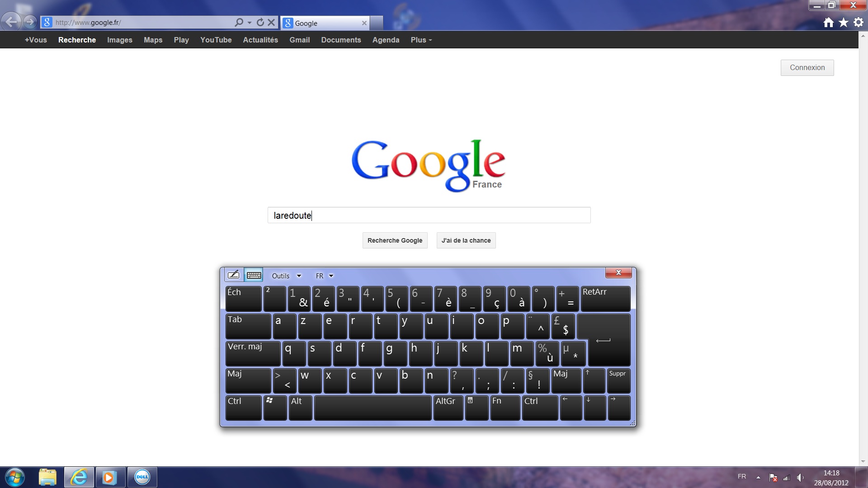Select Recherche in Google top bar
This screenshot has width=868, height=488.
(x=77, y=40)
